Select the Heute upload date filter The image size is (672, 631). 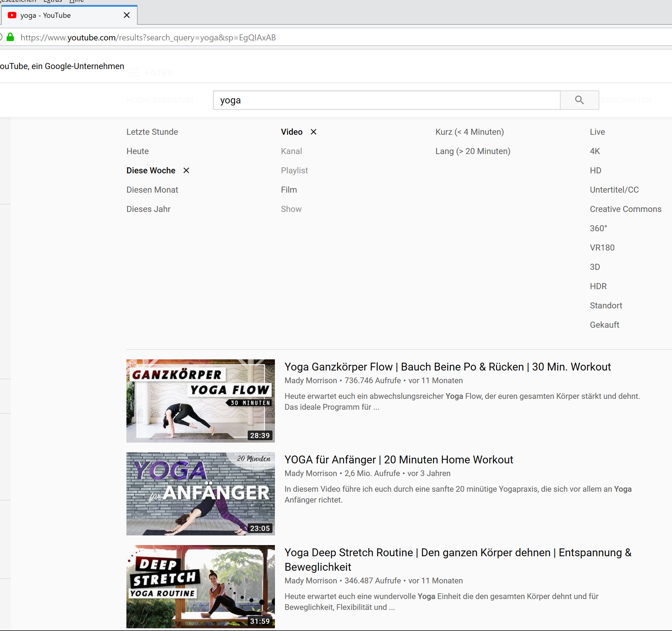tap(138, 151)
